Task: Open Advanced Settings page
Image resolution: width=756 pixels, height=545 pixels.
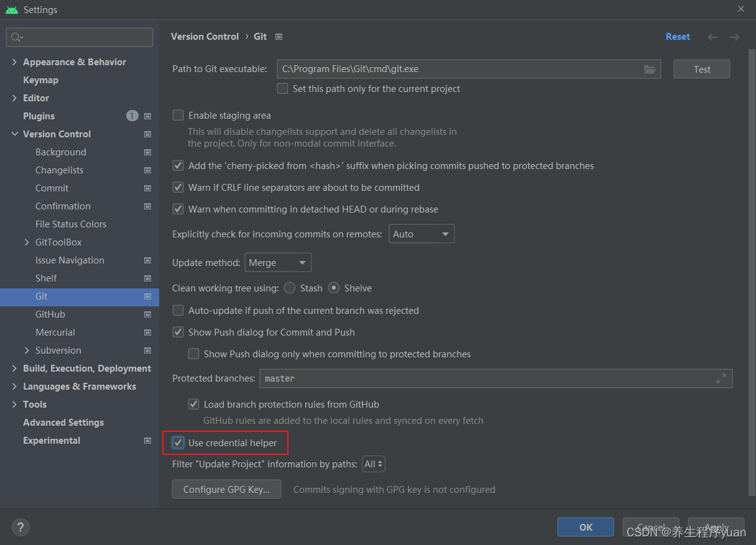Action: coord(63,423)
